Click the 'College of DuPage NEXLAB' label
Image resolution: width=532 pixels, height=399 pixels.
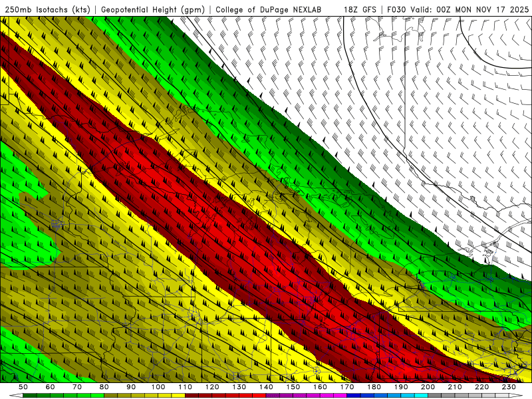(269, 9)
